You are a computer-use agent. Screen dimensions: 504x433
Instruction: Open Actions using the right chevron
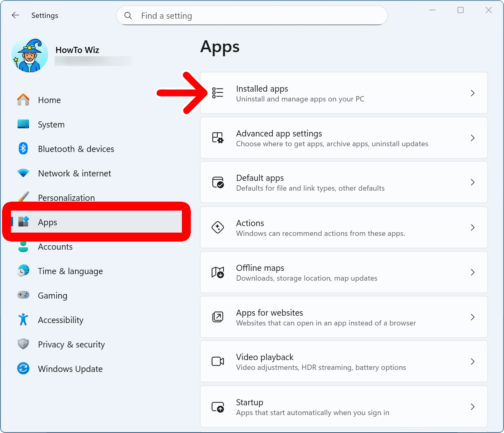click(473, 227)
